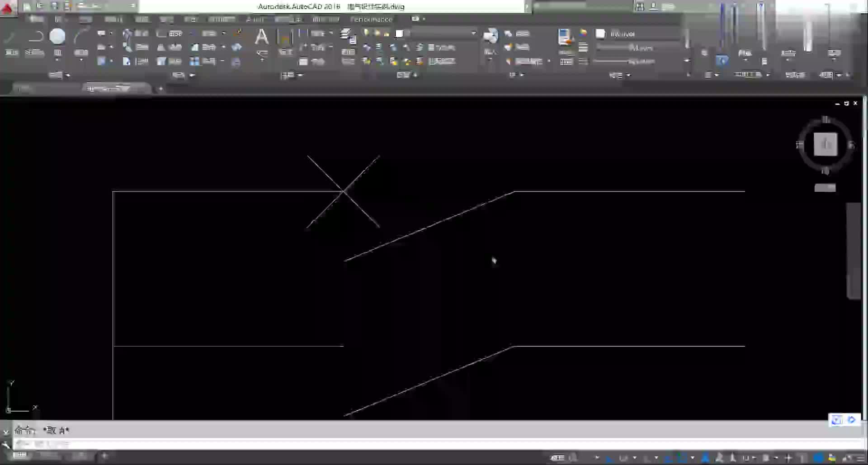Image resolution: width=868 pixels, height=465 pixels.
Task: Click the plus annotation monitor icon in status bar
Action: [788, 458]
